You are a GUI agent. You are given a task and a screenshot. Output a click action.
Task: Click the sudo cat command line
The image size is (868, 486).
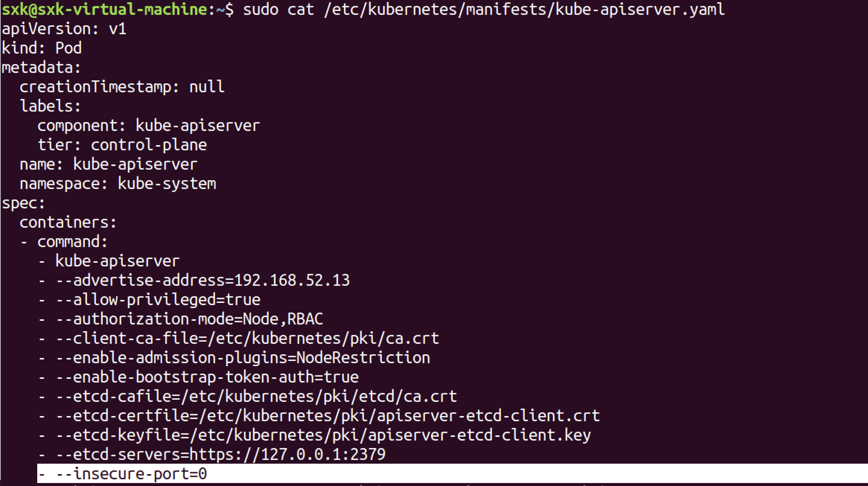coord(483,9)
